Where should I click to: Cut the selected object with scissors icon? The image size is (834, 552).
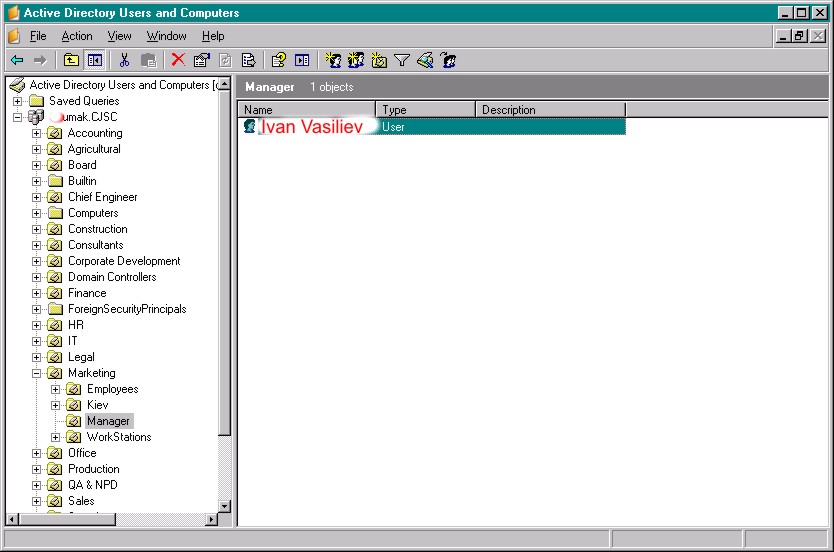tap(124, 60)
